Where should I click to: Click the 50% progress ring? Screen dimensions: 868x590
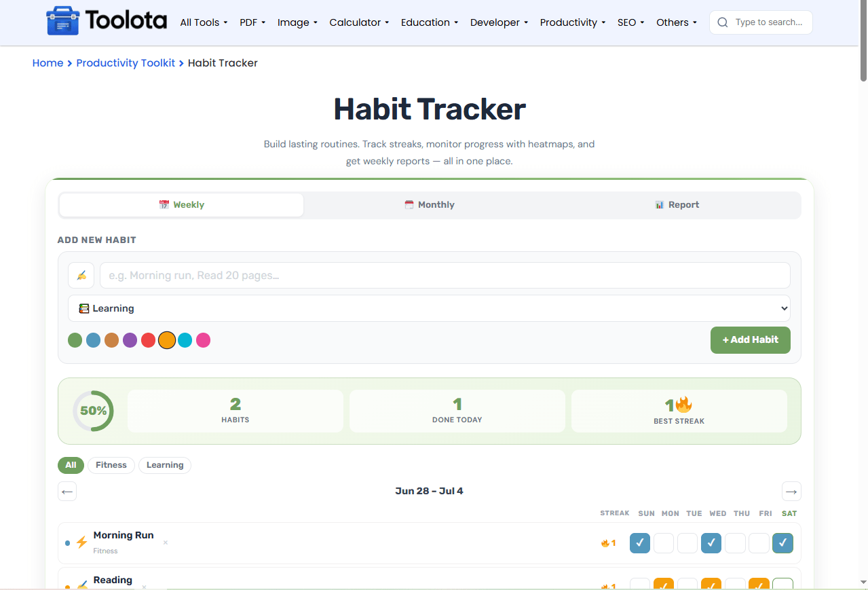point(93,411)
